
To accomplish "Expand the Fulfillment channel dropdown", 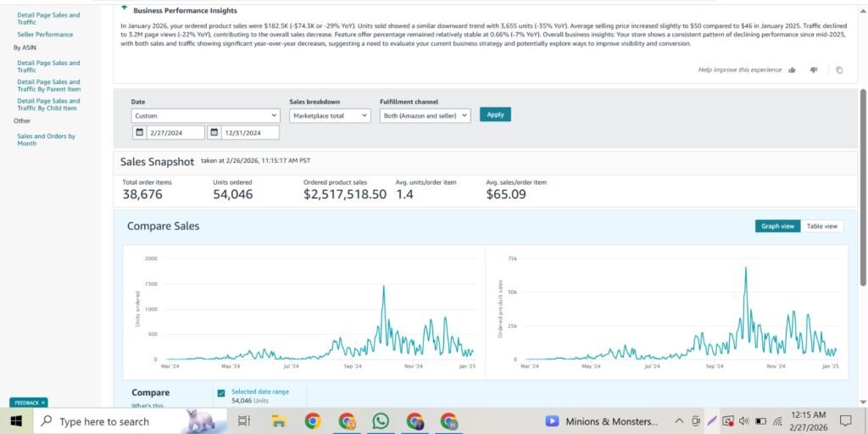I will (x=425, y=115).
